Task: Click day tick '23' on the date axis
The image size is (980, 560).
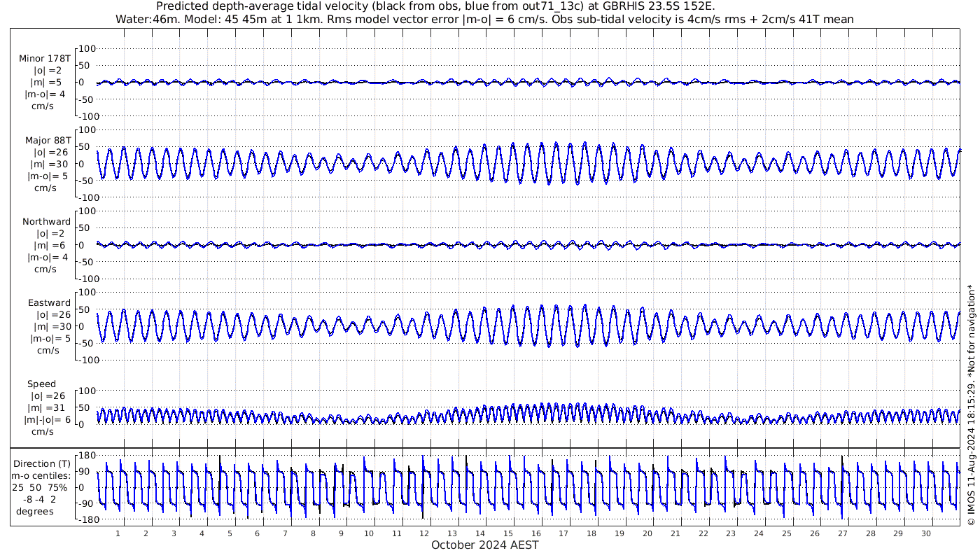Action: (x=731, y=533)
